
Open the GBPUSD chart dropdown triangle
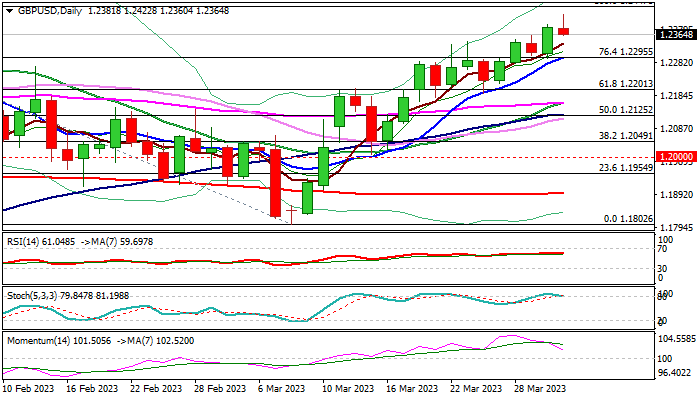coord(9,11)
